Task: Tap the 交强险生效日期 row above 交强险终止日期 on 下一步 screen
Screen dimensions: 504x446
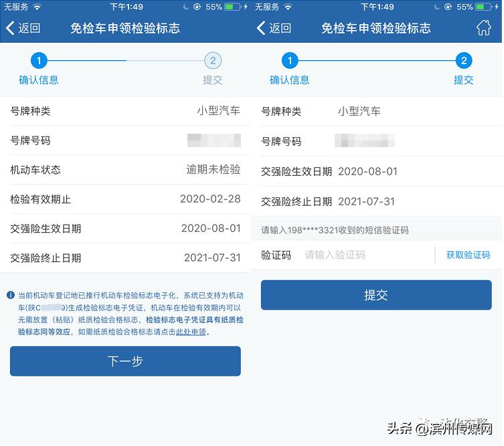Action: (125, 229)
